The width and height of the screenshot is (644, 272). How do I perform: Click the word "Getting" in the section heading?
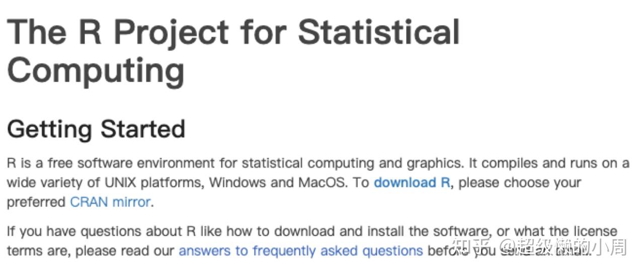(x=49, y=129)
